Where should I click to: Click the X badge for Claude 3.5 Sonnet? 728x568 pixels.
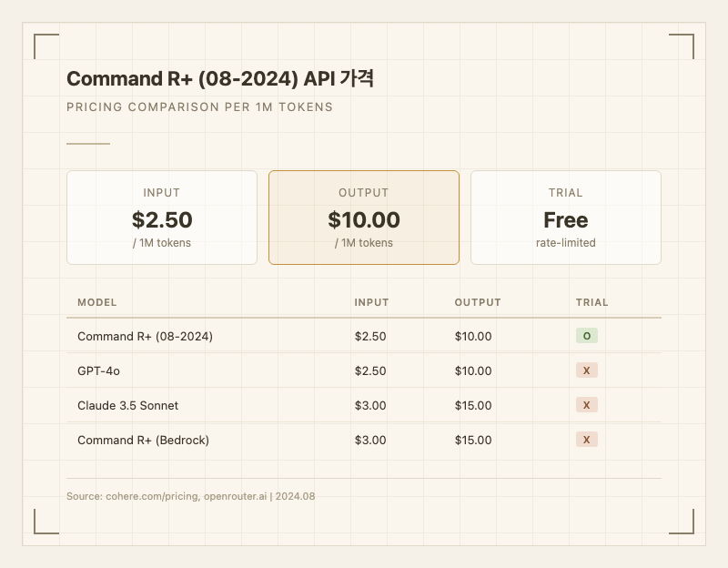coord(586,405)
